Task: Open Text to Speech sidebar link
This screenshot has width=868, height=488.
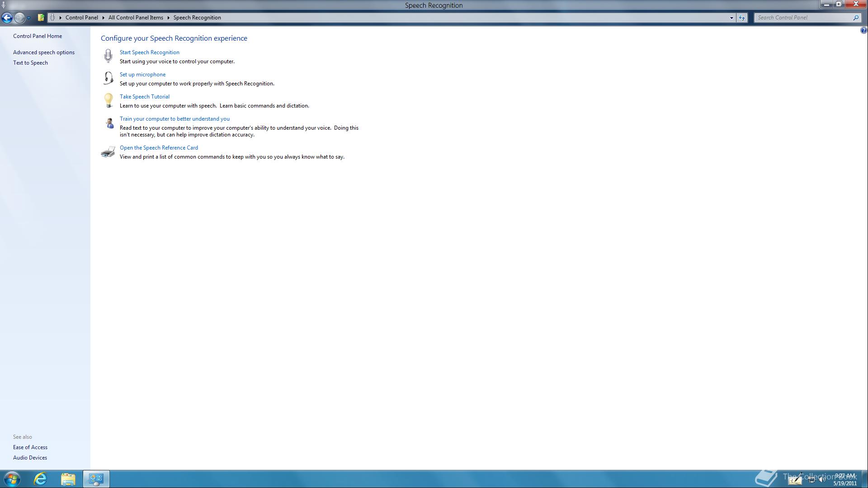Action: click(30, 63)
